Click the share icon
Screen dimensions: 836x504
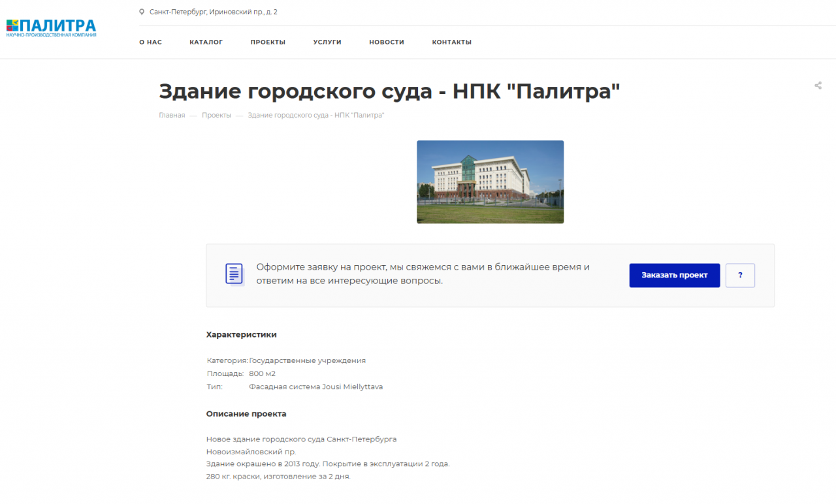pyautogui.click(x=818, y=86)
